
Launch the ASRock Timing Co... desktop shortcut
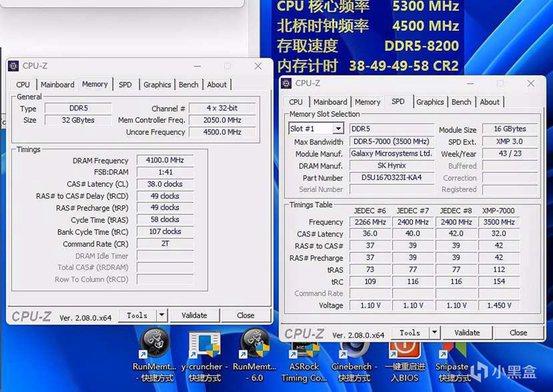coord(304,361)
